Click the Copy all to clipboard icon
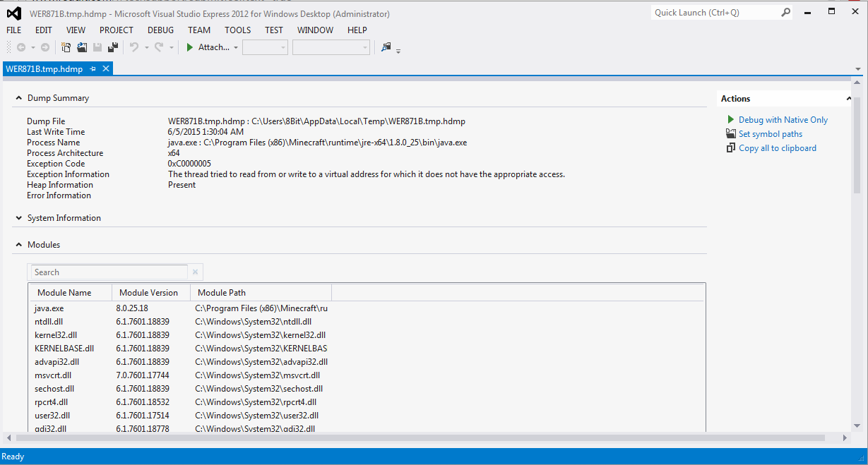This screenshot has height=465, width=868. [731, 148]
